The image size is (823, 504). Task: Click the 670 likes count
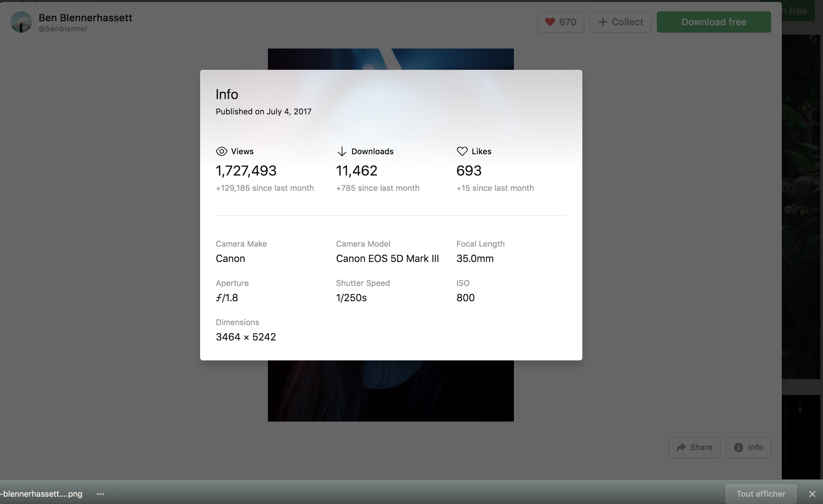click(567, 22)
